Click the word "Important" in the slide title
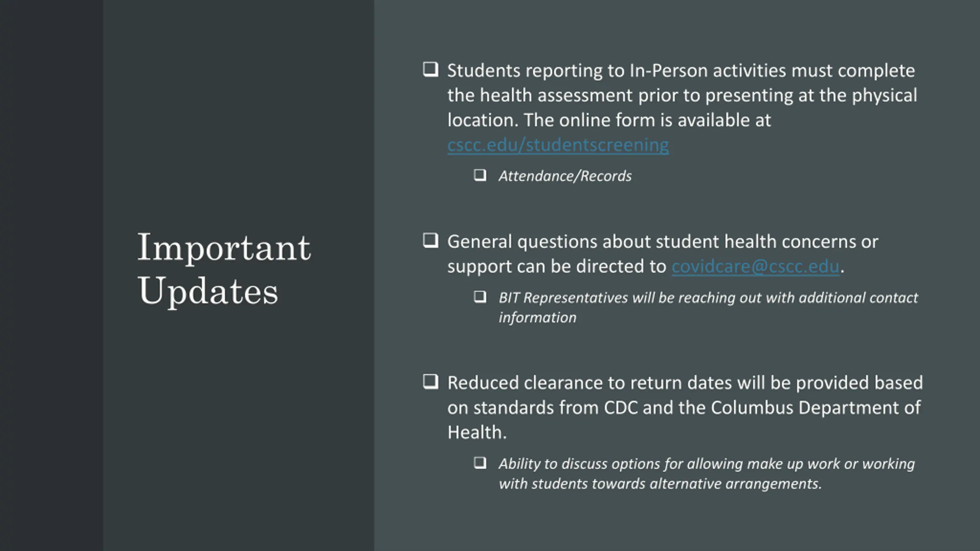Screen dimensions: 980x551 point(224,247)
